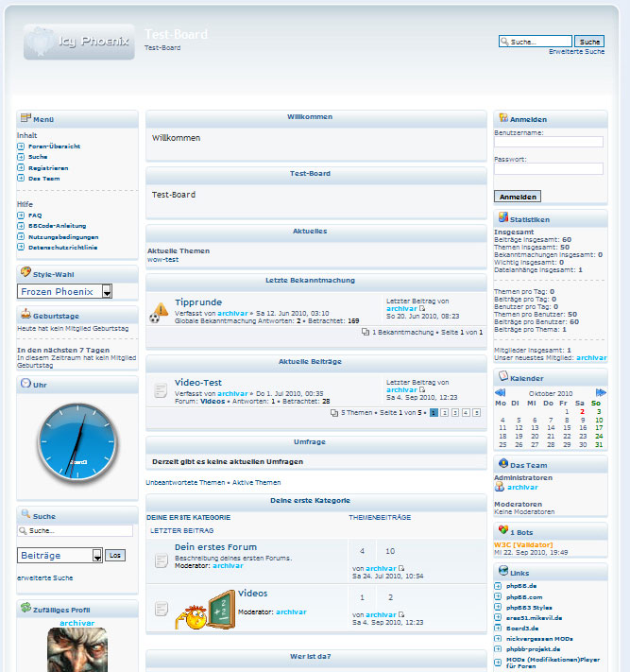The height and width of the screenshot is (672, 630).
Task: Click the Passwort input field
Action: 548,169
